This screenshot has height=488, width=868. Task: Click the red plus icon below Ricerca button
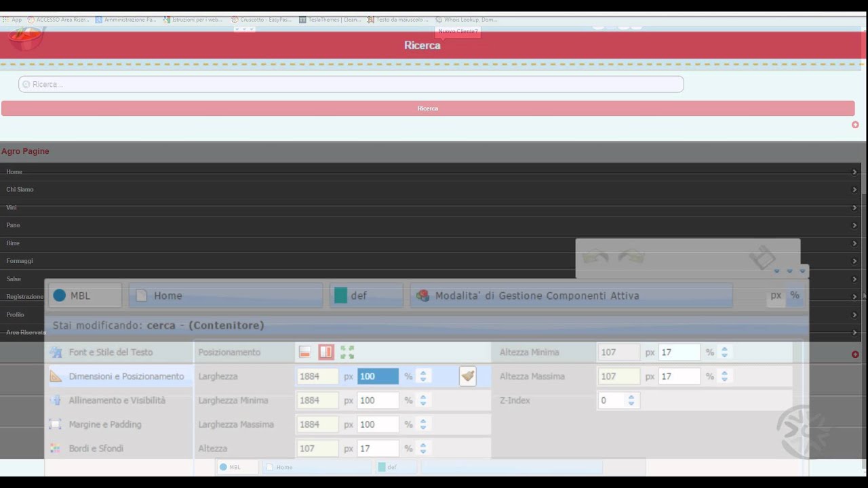coord(855,125)
